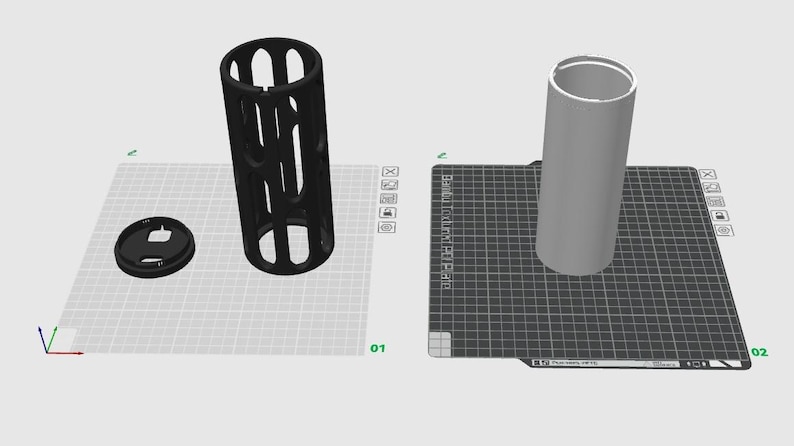
Task: Remove plate 01 with its X icon
Action: tap(390, 172)
